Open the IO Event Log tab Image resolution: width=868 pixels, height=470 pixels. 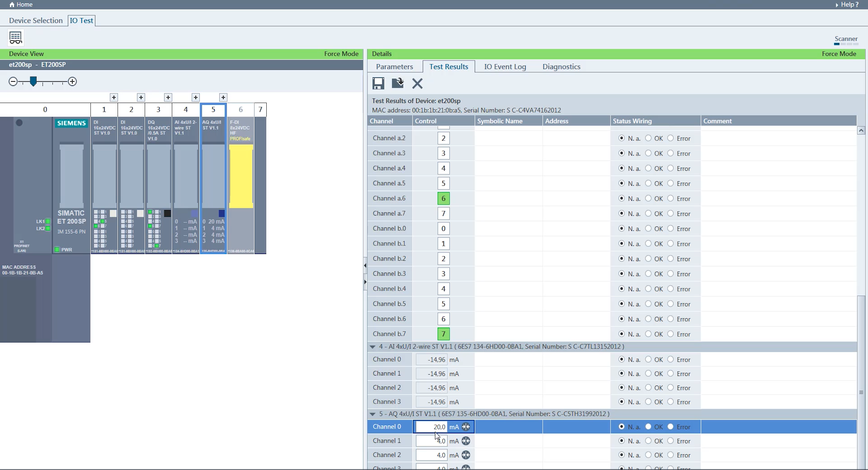(505, 66)
